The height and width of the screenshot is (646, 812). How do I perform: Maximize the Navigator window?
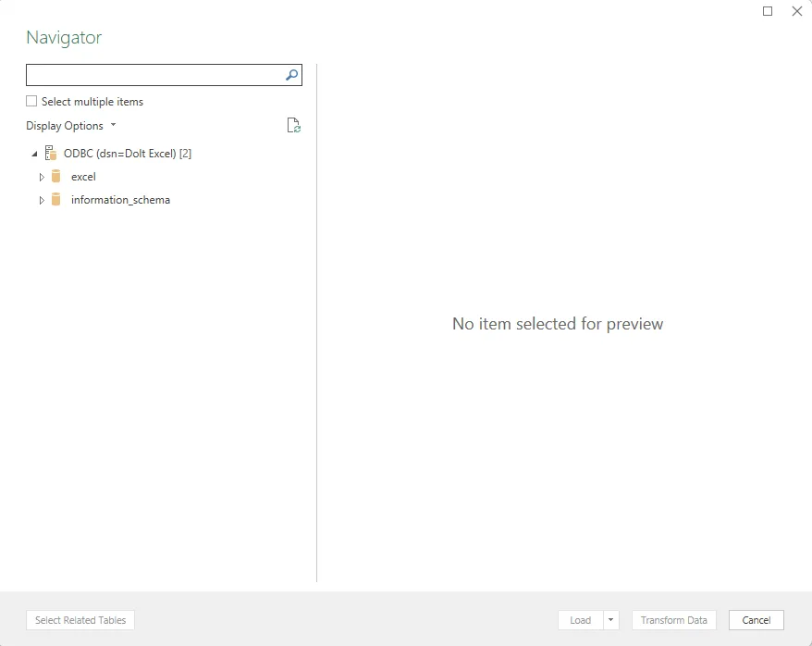(x=768, y=11)
